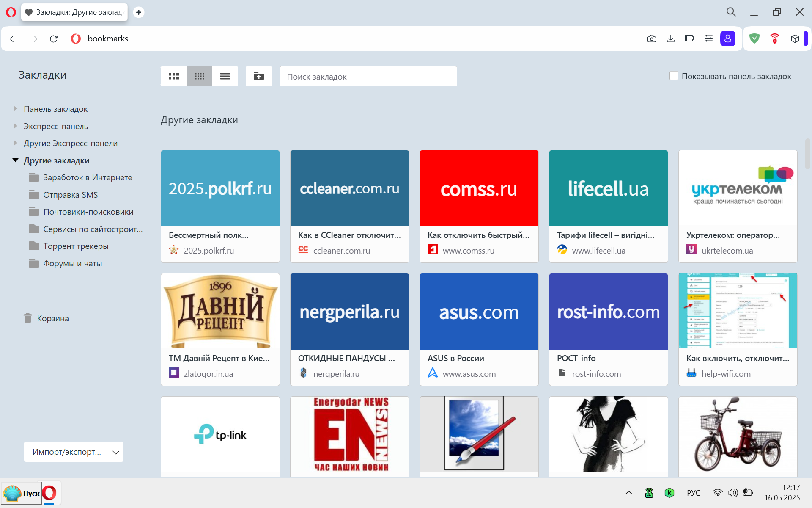Screen dimensions: 812x508
Task: Open the purple account profile icon
Action: pos(728,39)
